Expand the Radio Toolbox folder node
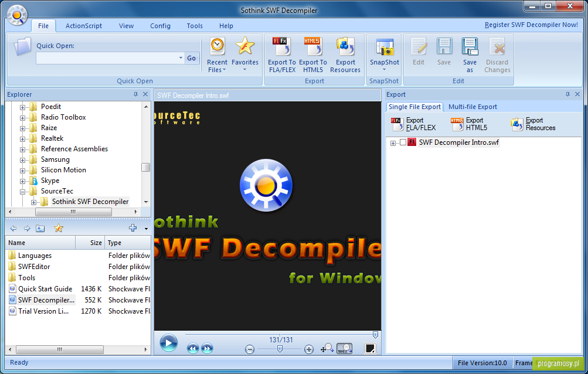 [x=22, y=118]
